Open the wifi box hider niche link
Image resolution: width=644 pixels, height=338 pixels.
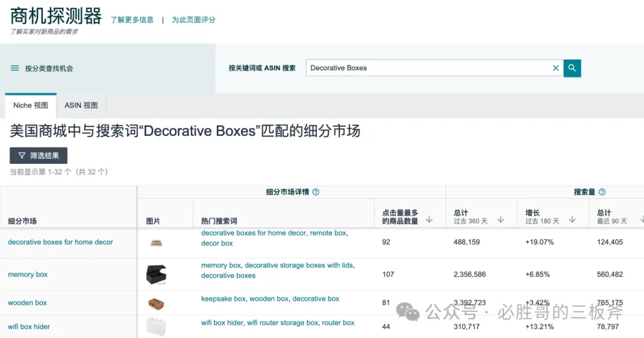tap(29, 327)
